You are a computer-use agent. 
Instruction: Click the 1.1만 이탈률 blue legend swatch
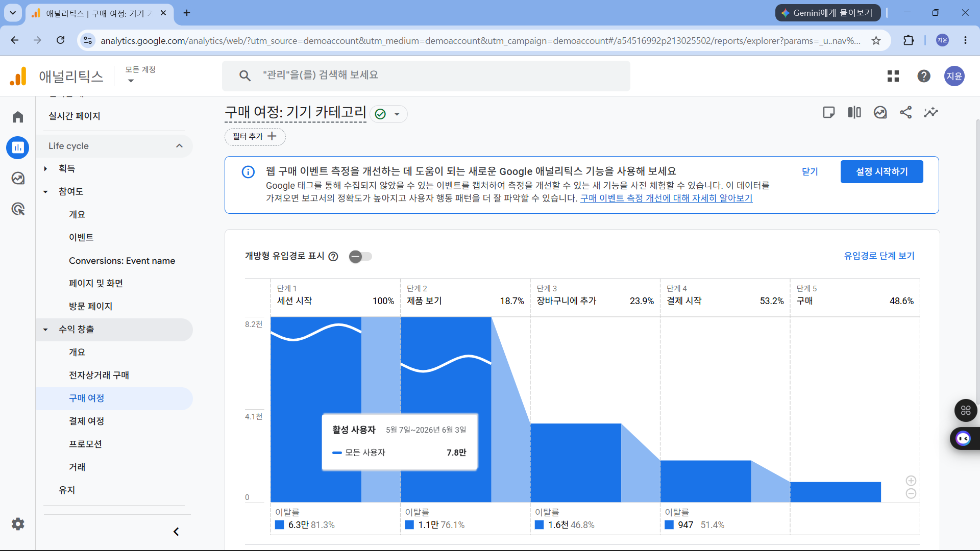pos(409,525)
